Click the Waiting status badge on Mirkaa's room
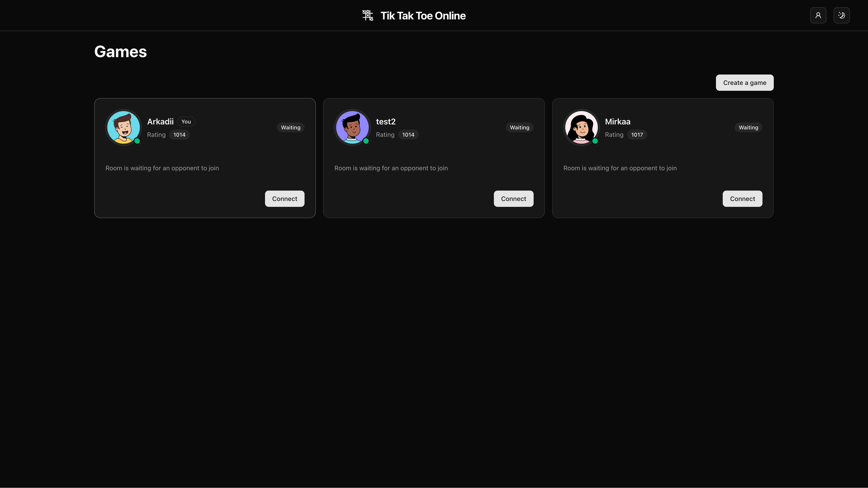The width and height of the screenshot is (868, 488). [x=748, y=127]
